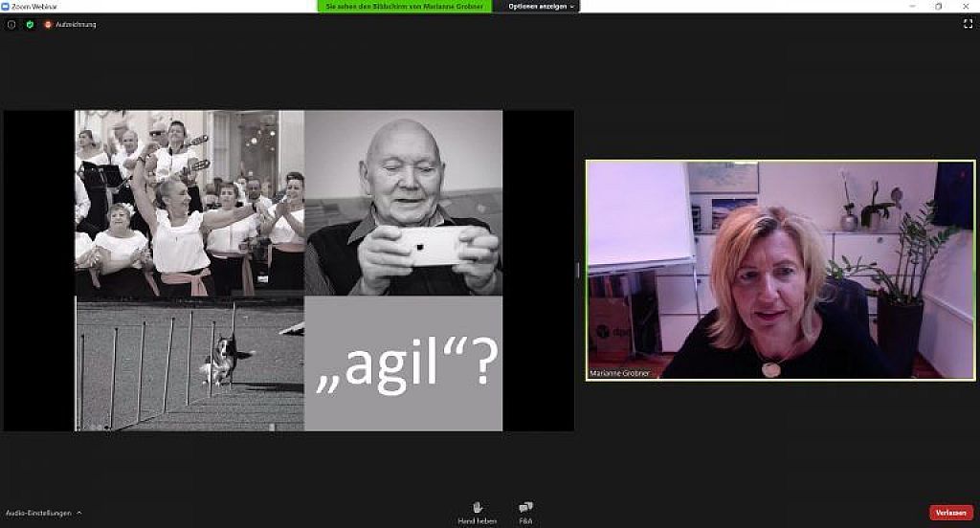This screenshot has width=980, height=528.
Task: Click the meeting info icon
Action: tap(11, 24)
